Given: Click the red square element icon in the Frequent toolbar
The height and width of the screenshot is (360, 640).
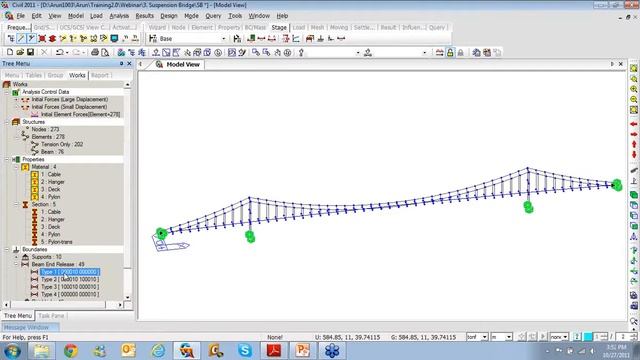Looking at the screenshot, I should click(42, 39).
